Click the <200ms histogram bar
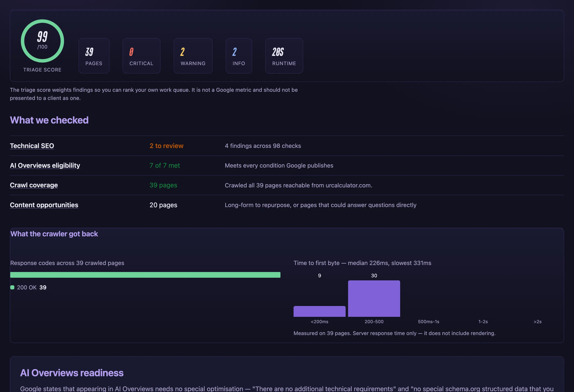The height and width of the screenshot is (392, 574). click(x=319, y=311)
